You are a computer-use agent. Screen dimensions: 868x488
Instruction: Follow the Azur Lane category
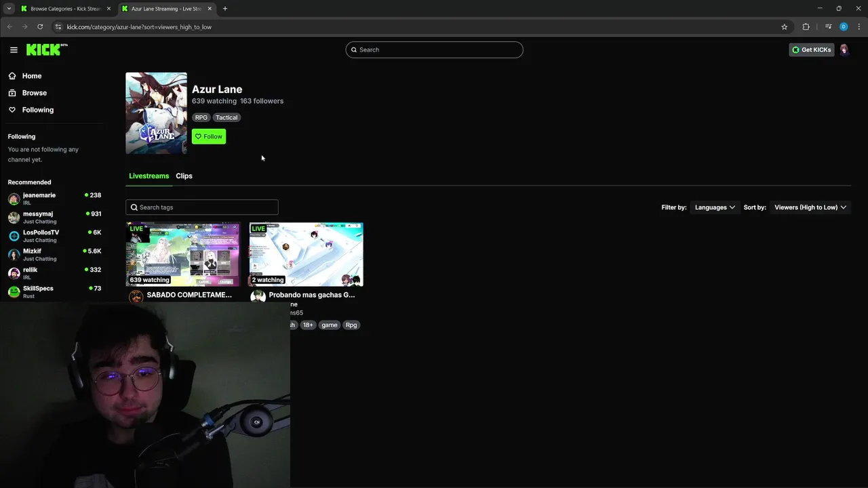tap(208, 136)
